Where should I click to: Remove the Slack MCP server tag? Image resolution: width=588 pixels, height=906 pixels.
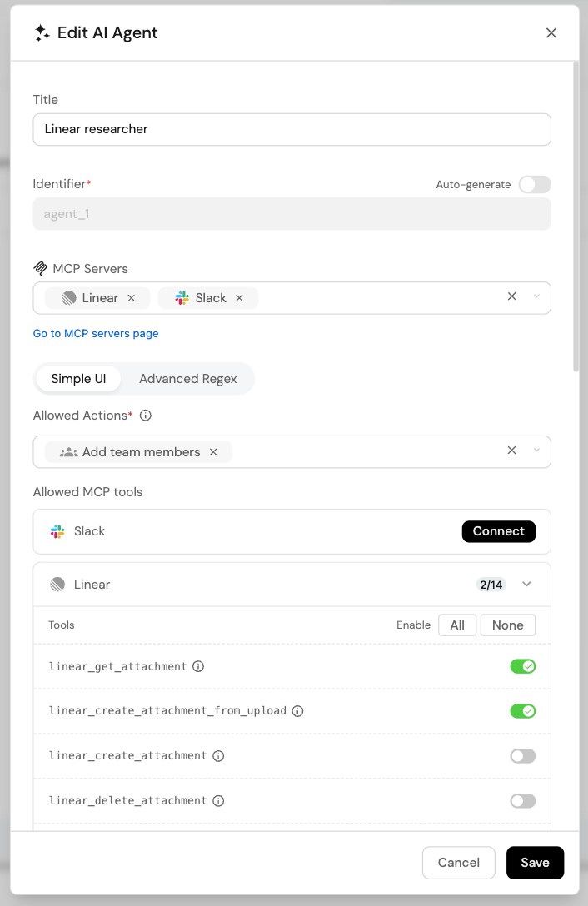[x=239, y=298]
